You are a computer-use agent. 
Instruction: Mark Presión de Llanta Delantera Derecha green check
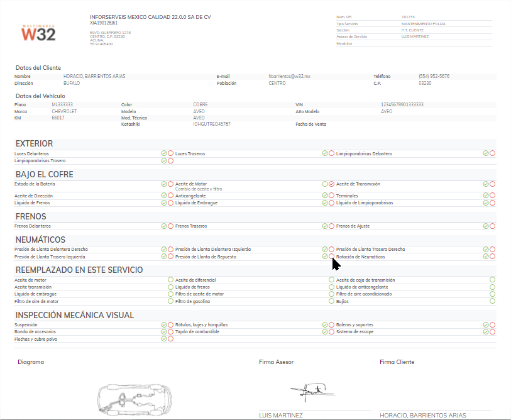(x=164, y=250)
